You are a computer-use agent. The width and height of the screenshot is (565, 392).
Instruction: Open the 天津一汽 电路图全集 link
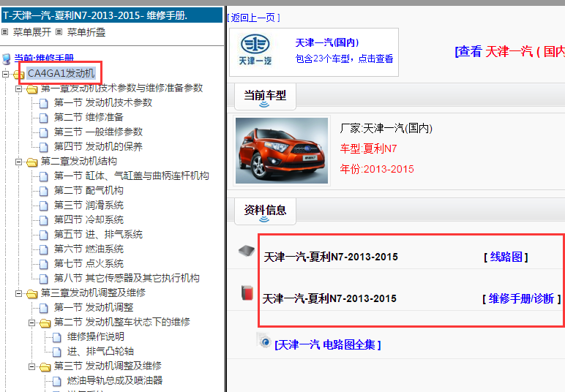pos(327,345)
